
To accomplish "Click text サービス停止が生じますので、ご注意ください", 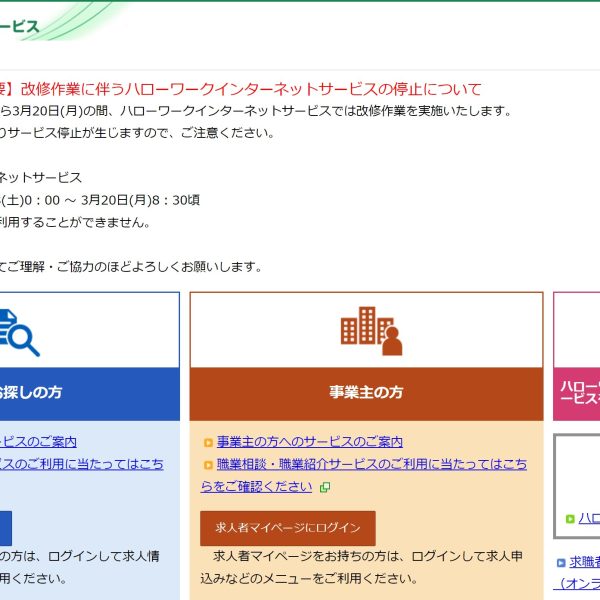I will pyautogui.click(x=141, y=133).
